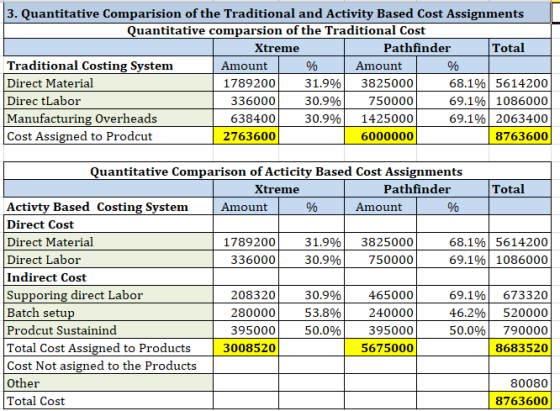Screen dimensions: 560x411
Task: Click 'Xtreme' header above Traditional Costing System
Action: [x=279, y=48]
